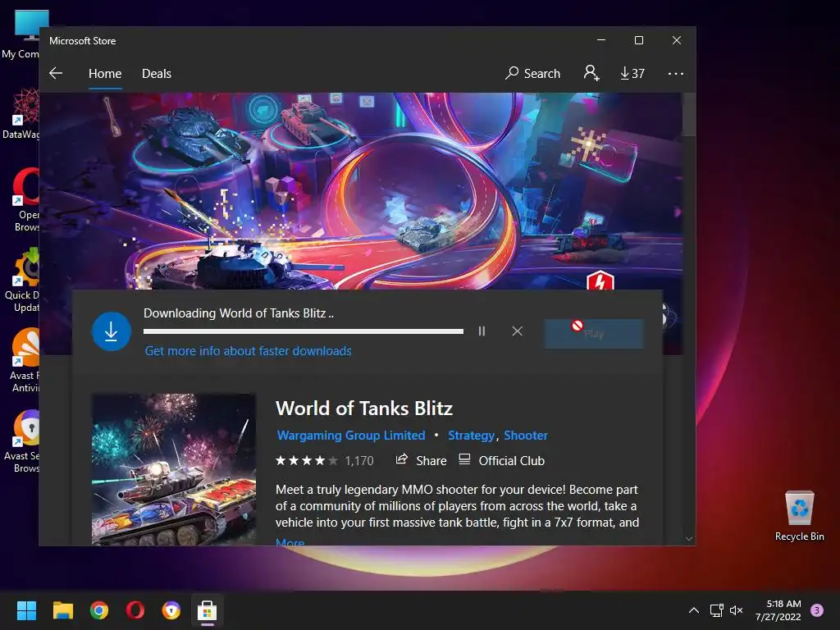Screen dimensions: 840x630
Task: Click the Microsoft Store taskbar icon
Action: coord(208,610)
